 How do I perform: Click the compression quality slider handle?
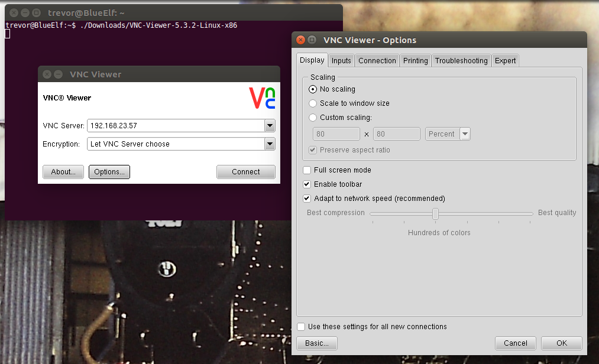click(x=435, y=213)
